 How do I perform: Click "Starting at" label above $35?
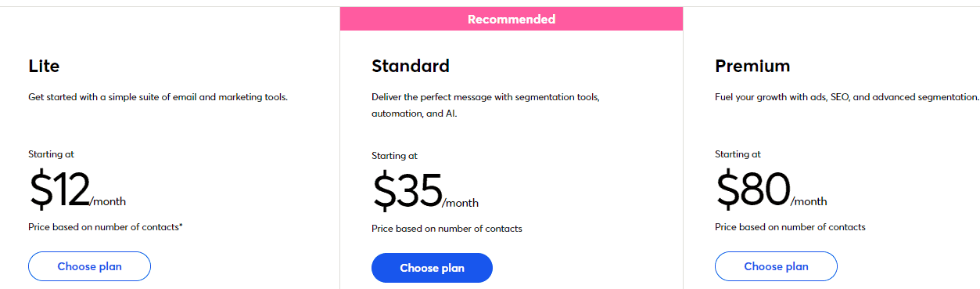pyautogui.click(x=394, y=156)
